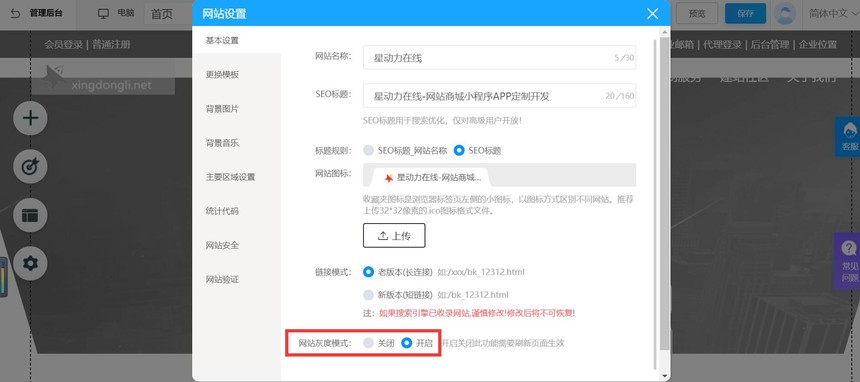Click the 星动力在线-网站商城... favicon tab preview
This screenshot has height=382, width=860.
tap(432, 177)
